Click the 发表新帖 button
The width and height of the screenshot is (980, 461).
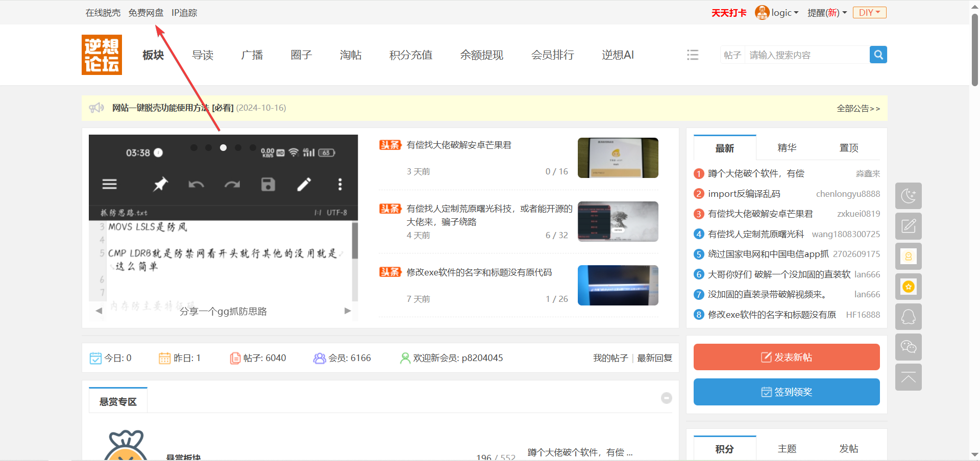[x=787, y=357]
